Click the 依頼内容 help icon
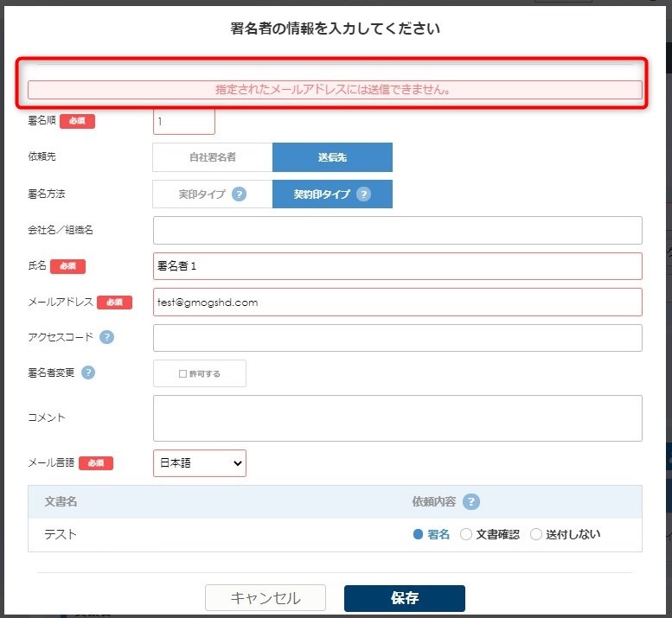The width and height of the screenshot is (672, 618). tap(471, 502)
